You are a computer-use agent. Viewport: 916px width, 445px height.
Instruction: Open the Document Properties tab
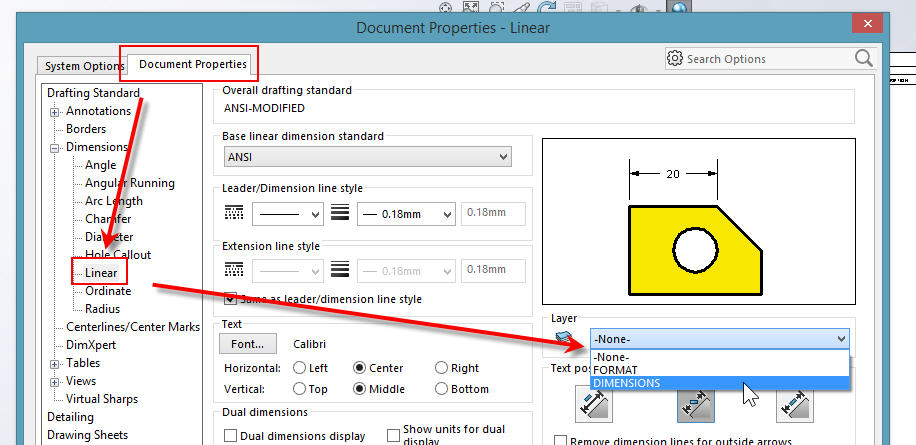click(192, 64)
